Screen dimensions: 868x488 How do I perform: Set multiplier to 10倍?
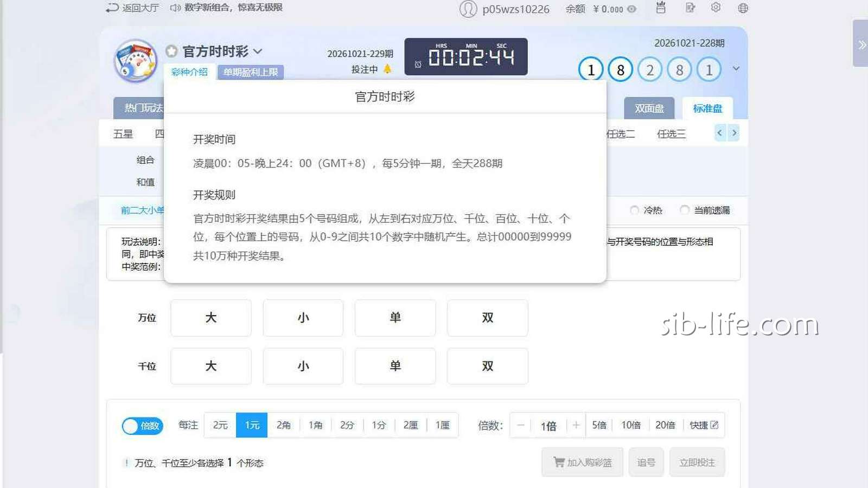631,425
